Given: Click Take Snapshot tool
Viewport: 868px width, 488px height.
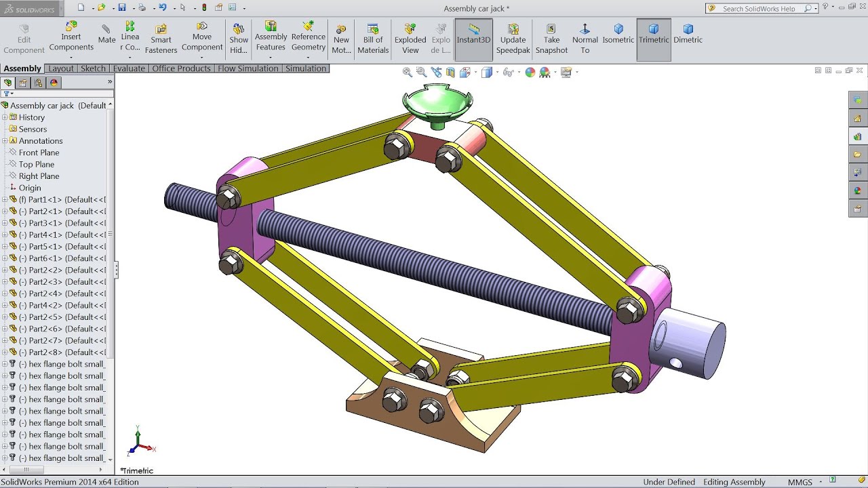Looking at the screenshot, I should (551, 39).
